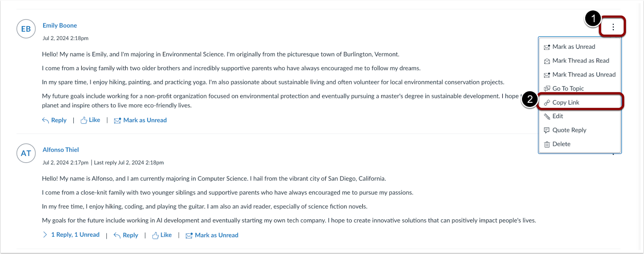644x254 pixels.
Task: Open Alfonso Thiel's AT avatar
Action: tap(26, 153)
